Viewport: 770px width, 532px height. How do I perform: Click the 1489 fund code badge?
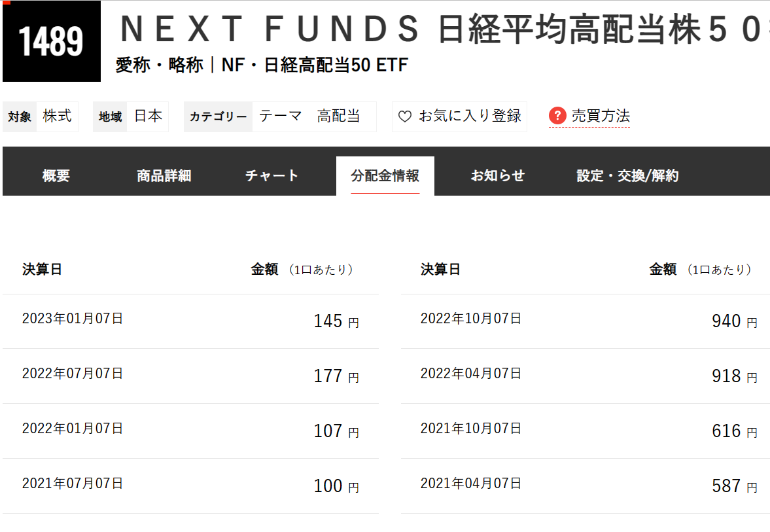(51, 41)
